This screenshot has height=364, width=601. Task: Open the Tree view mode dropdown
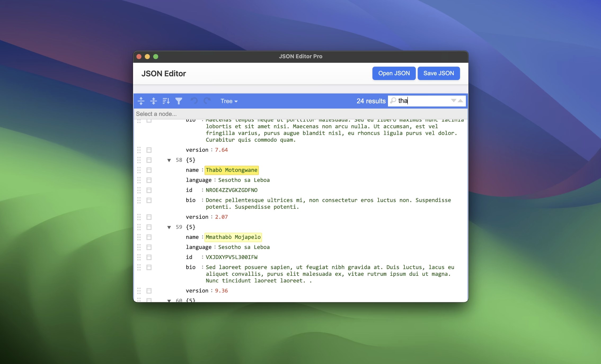click(x=229, y=101)
